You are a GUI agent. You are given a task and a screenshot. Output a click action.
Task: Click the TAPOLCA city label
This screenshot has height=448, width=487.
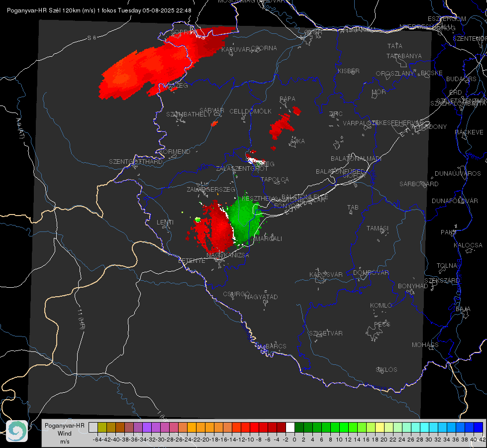point(275,179)
